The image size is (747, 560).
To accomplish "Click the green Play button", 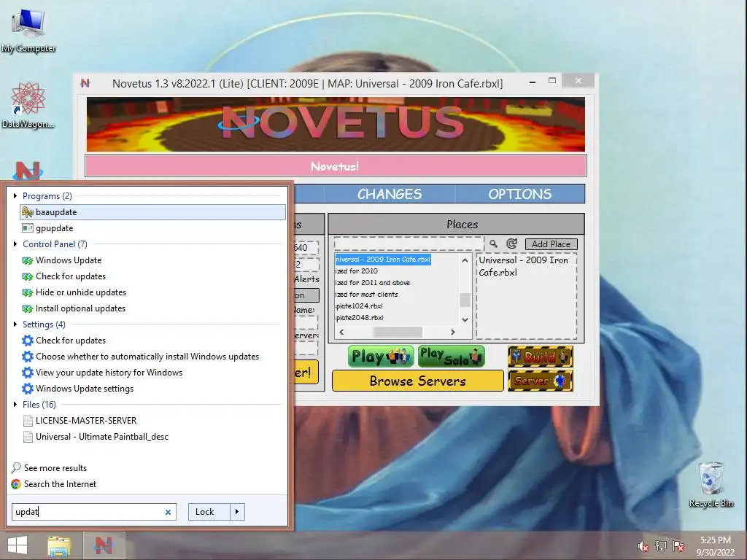I will (381, 356).
